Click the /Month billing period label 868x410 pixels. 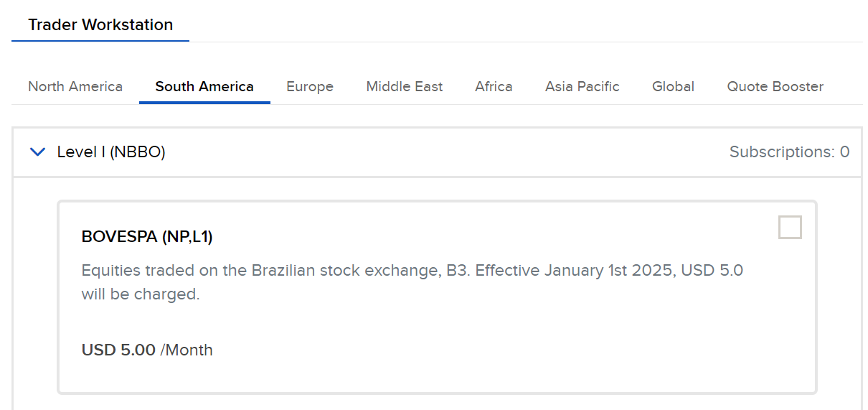pos(187,350)
